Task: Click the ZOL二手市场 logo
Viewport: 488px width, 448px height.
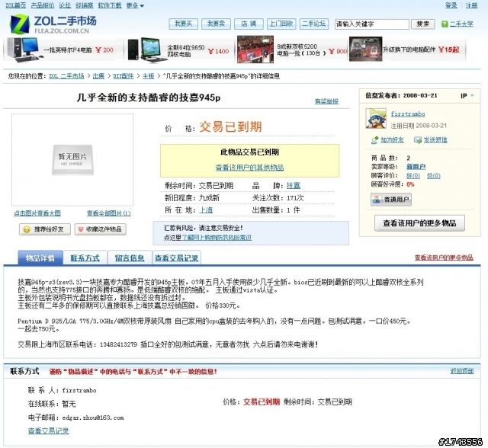Action: click(53, 24)
